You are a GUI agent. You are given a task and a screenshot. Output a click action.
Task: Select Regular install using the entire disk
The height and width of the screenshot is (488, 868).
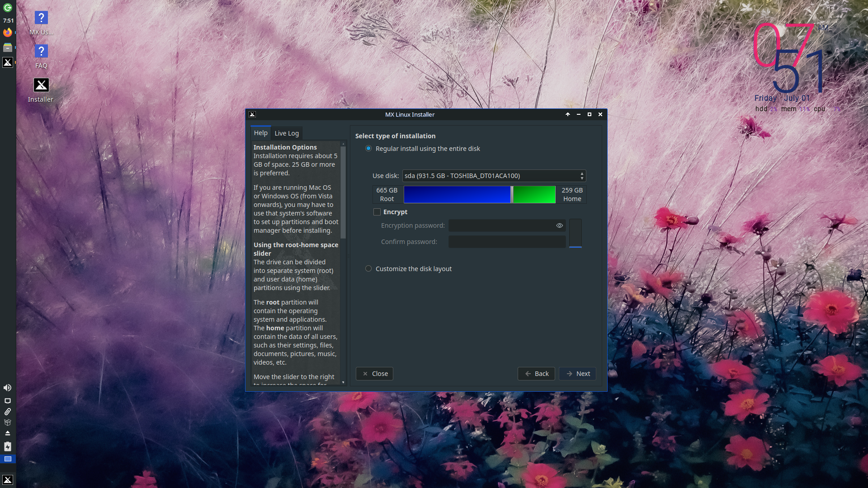368,149
